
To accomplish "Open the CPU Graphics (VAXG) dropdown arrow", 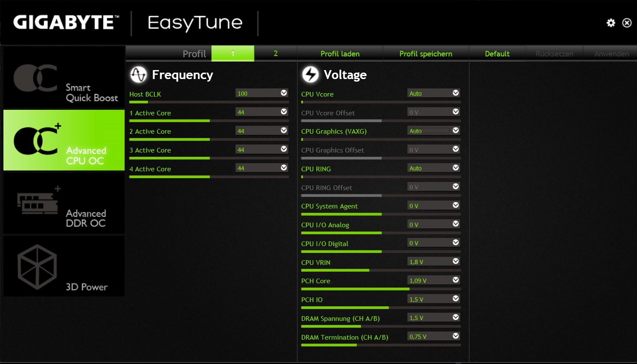I will point(456,130).
